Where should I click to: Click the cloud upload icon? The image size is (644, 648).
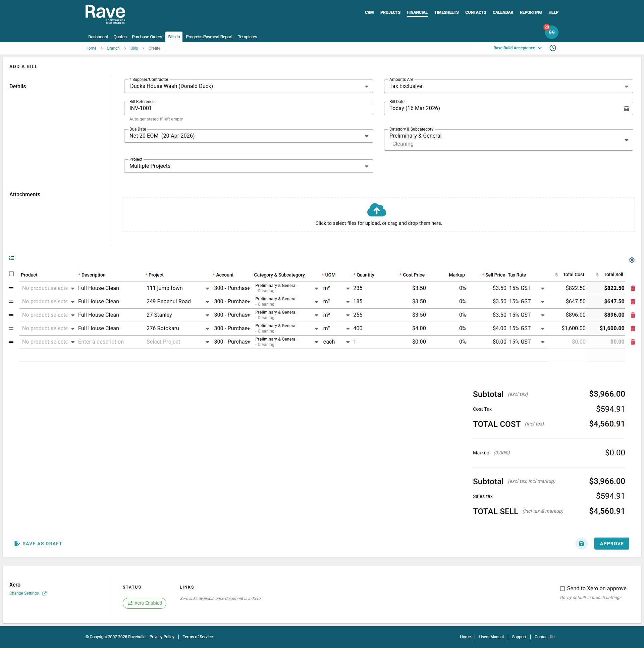tap(376, 210)
